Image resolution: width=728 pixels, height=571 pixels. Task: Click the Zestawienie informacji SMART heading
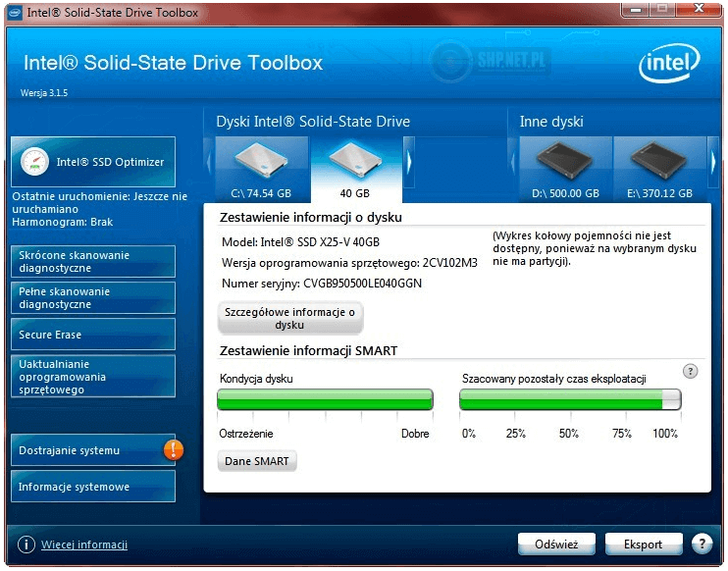tap(308, 351)
